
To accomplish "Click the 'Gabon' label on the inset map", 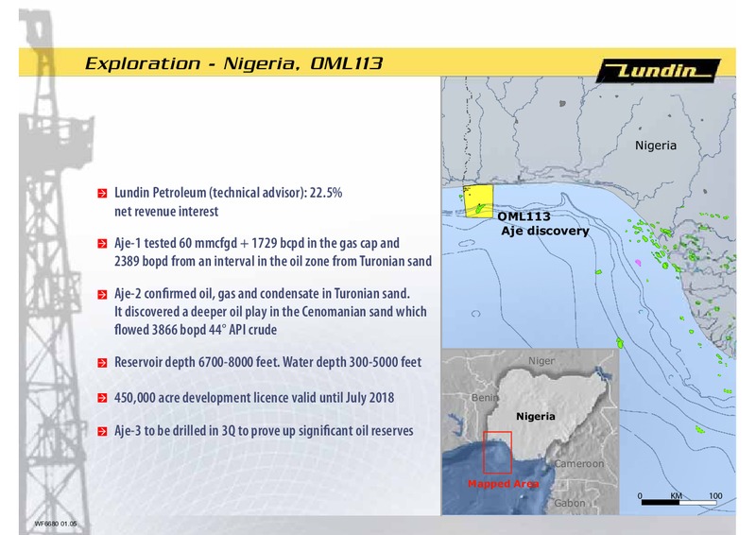I will click(x=570, y=503).
